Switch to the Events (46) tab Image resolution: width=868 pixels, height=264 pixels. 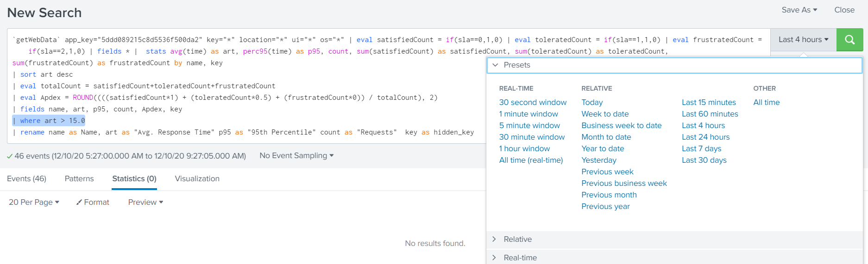pyautogui.click(x=26, y=179)
